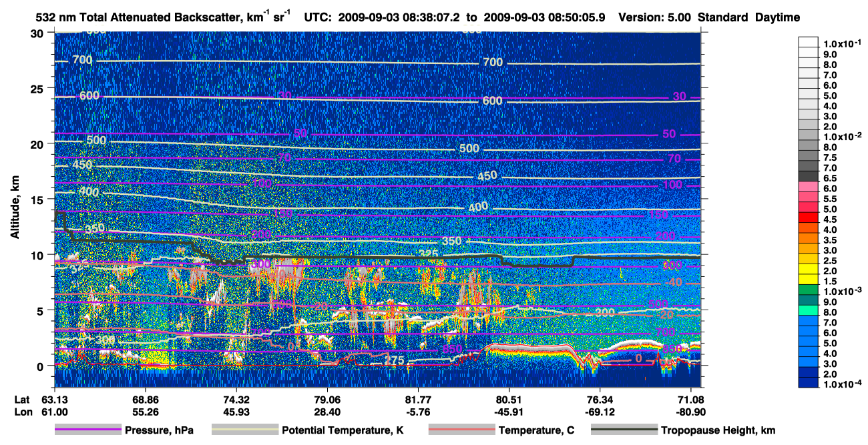Select the white swatch at colorbar top
868x445 pixels.
pos(808,41)
